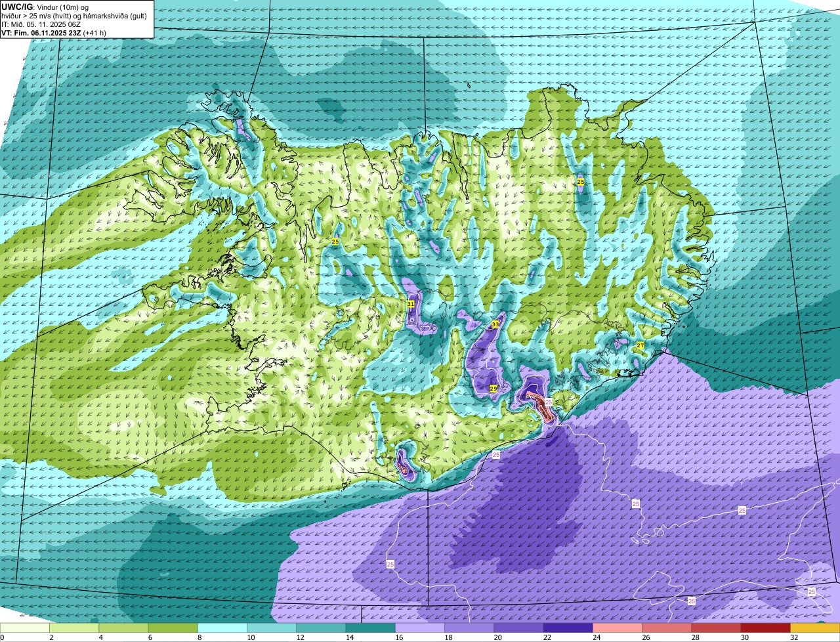
Task: Click the legend tick label '8'
Action: coord(199,637)
